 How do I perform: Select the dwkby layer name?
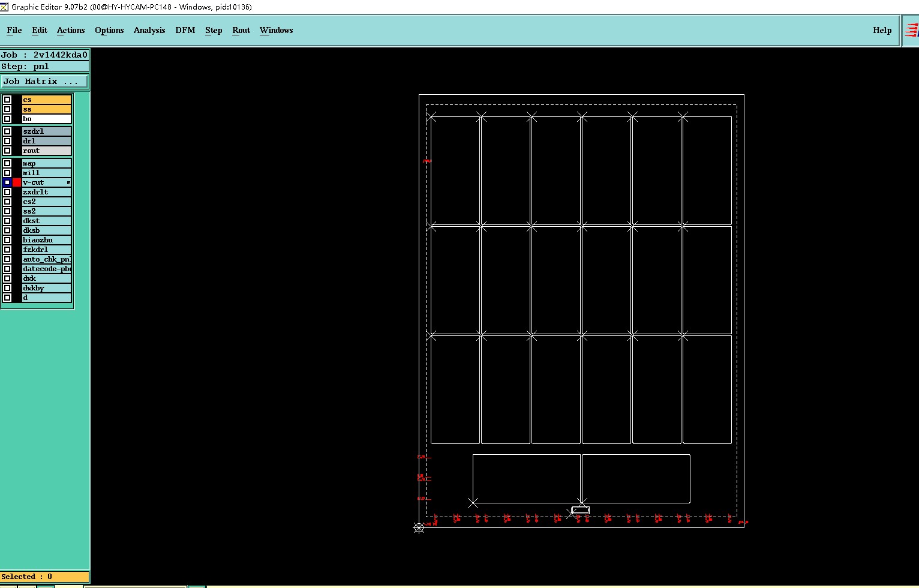click(x=47, y=288)
